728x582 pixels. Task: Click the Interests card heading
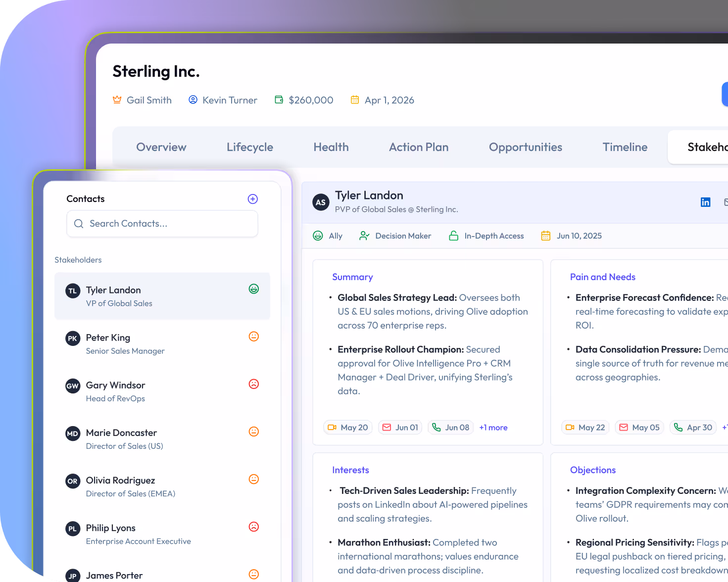click(x=350, y=470)
